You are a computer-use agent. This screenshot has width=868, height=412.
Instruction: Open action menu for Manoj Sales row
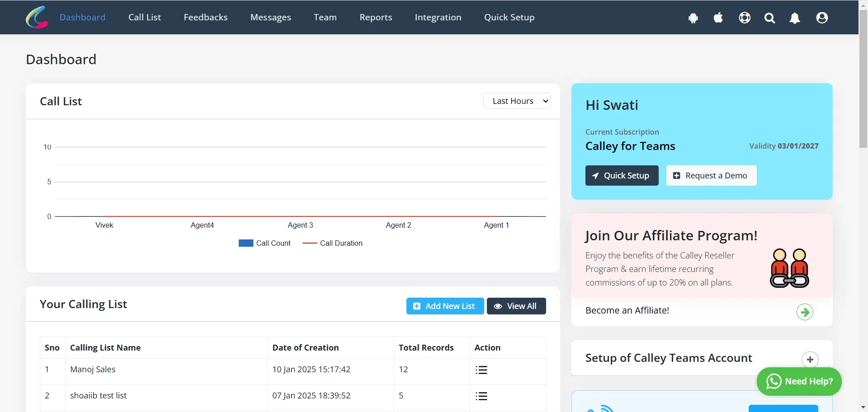481,370
